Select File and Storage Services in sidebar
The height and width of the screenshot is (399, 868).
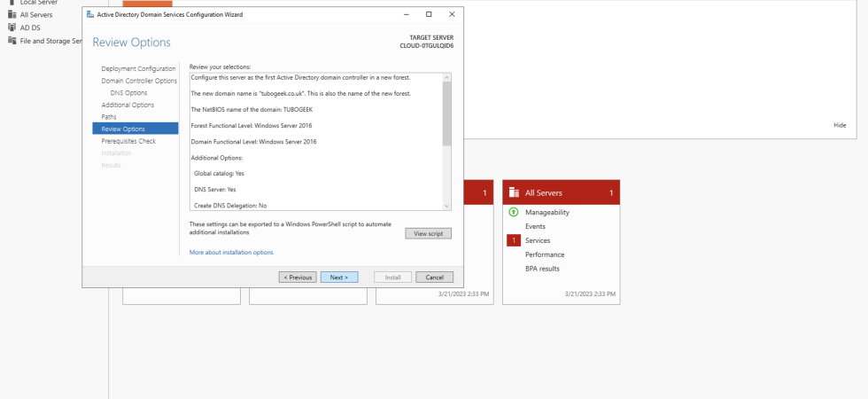pyautogui.click(x=51, y=41)
